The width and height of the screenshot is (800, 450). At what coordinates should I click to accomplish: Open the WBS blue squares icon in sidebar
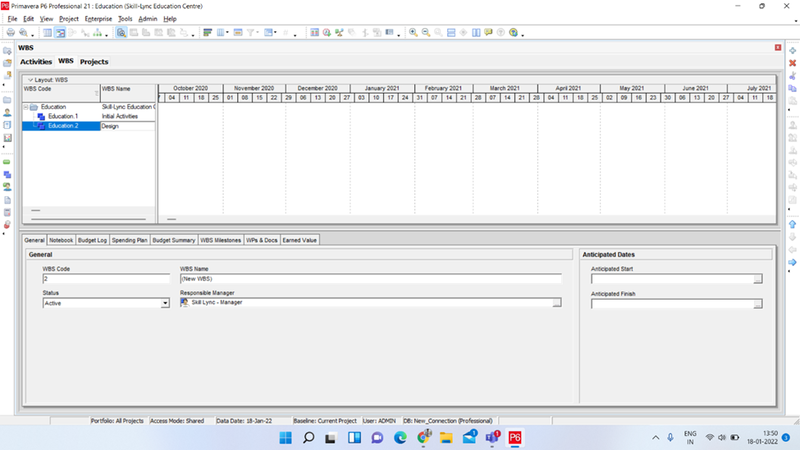(x=7, y=174)
